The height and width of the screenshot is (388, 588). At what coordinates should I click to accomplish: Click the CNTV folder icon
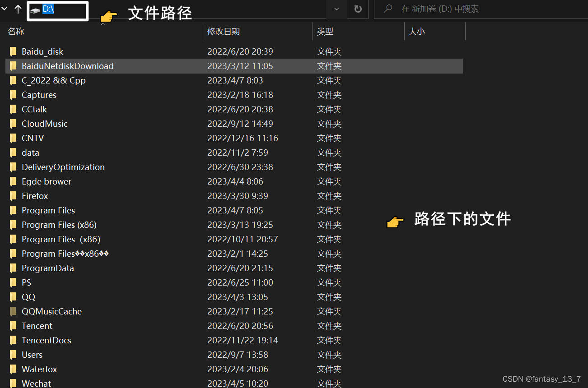coord(13,138)
